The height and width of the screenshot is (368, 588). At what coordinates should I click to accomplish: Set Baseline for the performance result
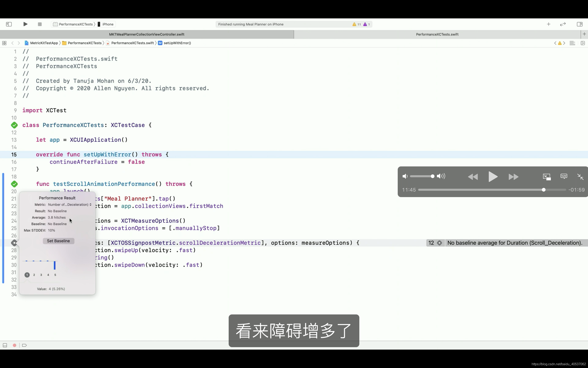click(58, 241)
